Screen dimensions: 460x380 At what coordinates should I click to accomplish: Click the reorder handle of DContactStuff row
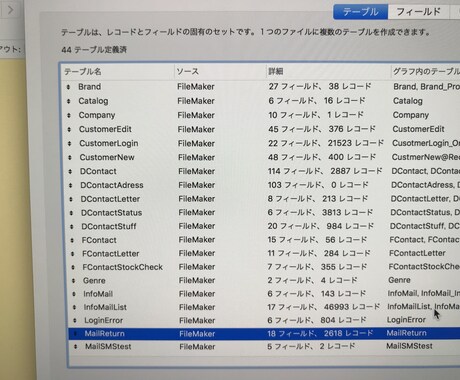coord(72,226)
